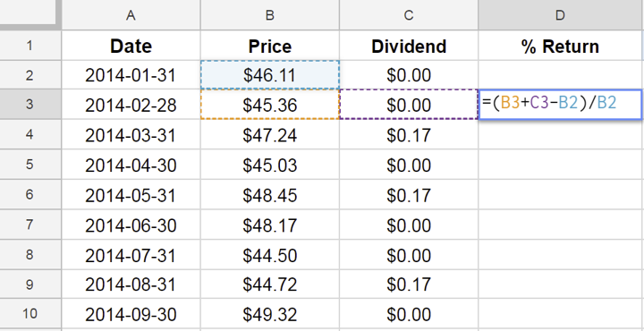Select the % Return header cell
This screenshot has height=331, width=644.
point(561,46)
